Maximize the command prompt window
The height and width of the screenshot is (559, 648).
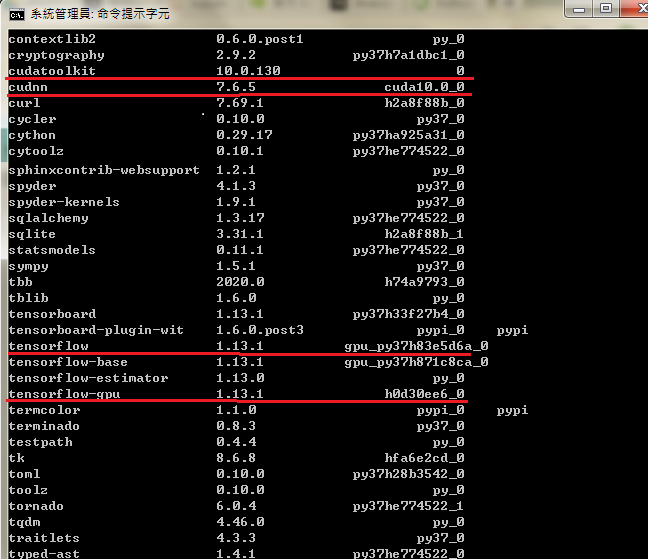606,9
